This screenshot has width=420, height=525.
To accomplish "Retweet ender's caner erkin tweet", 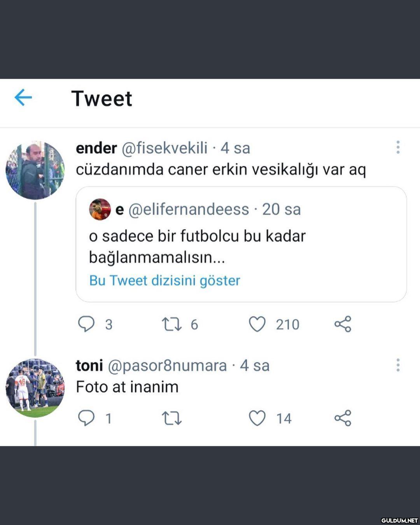I will (171, 324).
